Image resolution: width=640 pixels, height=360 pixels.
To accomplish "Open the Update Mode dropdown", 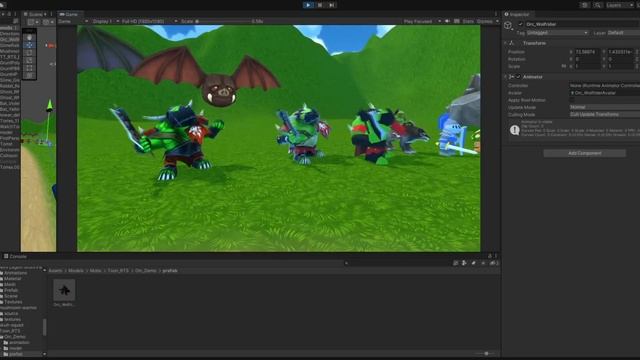I will click(x=604, y=107).
